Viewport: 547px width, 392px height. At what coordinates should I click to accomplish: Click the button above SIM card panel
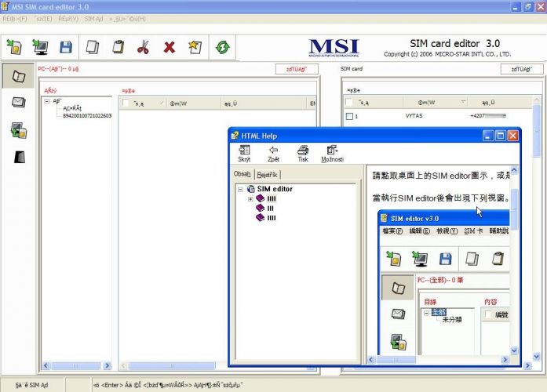tap(522, 69)
